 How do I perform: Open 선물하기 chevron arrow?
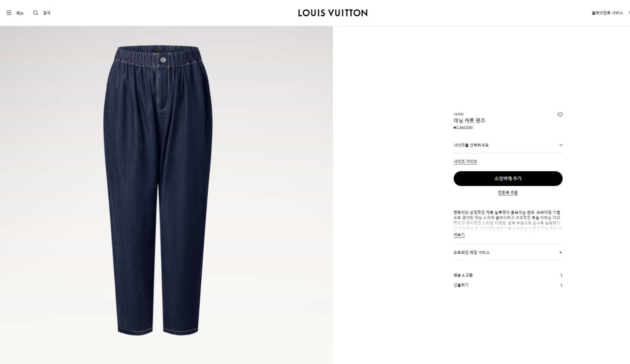tap(561, 285)
